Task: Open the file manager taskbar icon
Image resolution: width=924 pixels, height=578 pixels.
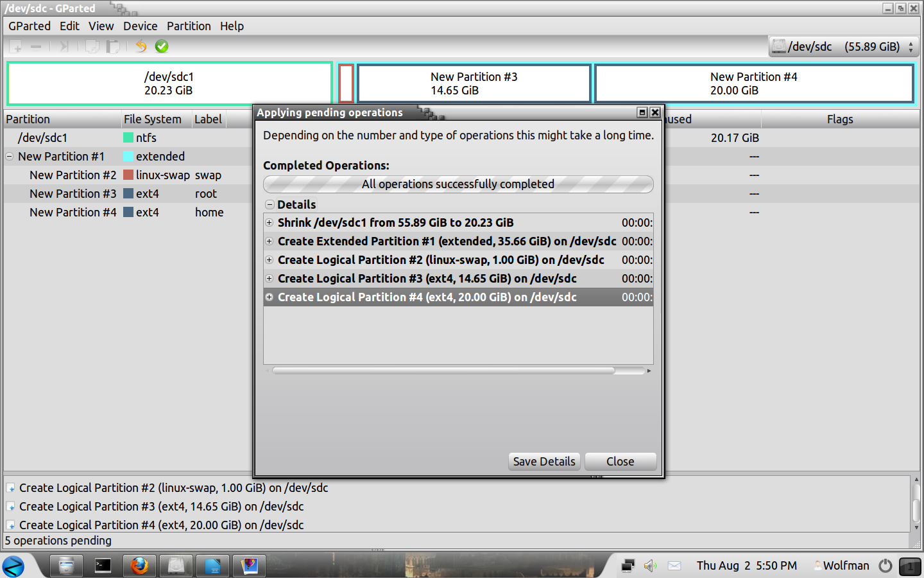Action: click(66, 566)
